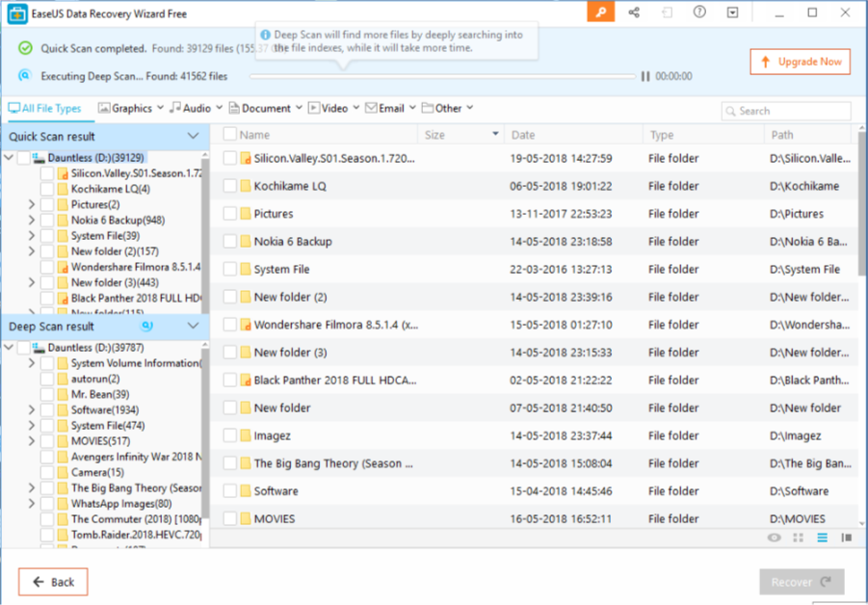Click the Back button

[x=53, y=582]
